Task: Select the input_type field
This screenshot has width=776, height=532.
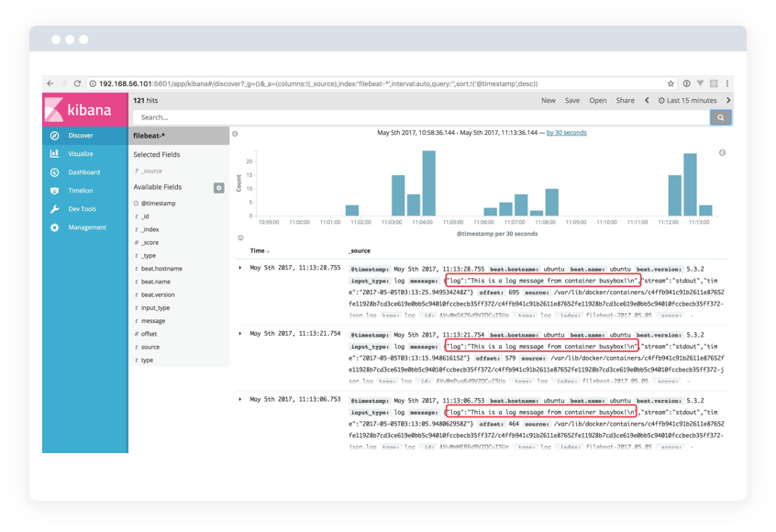Action: coord(155,308)
